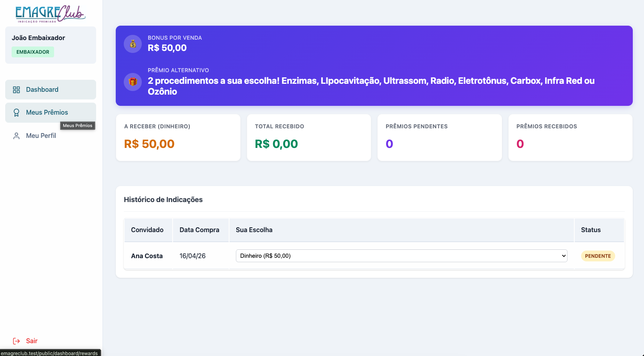Select the A Receber (Dinheiro) card
This screenshot has height=356, width=644.
pos(178,138)
